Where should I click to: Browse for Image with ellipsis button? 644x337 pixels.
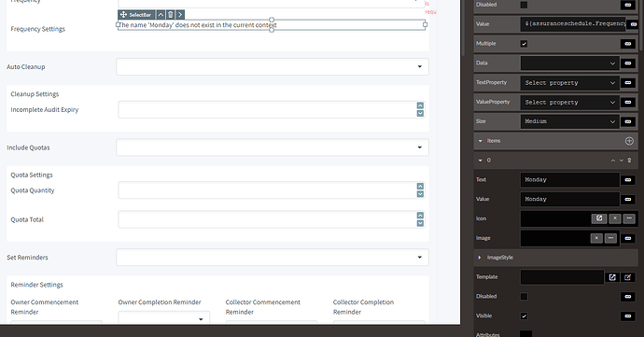[x=610, y=238]
